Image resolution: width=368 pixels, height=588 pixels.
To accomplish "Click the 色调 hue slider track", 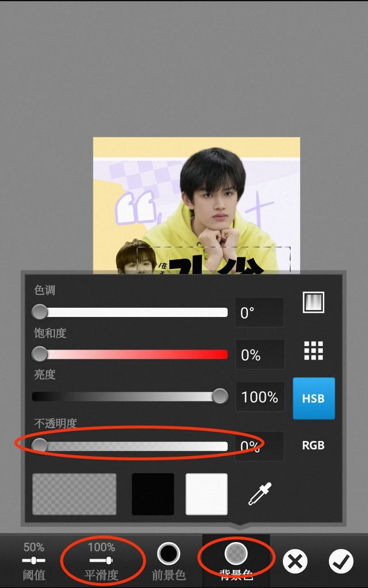I will [130, 312].
